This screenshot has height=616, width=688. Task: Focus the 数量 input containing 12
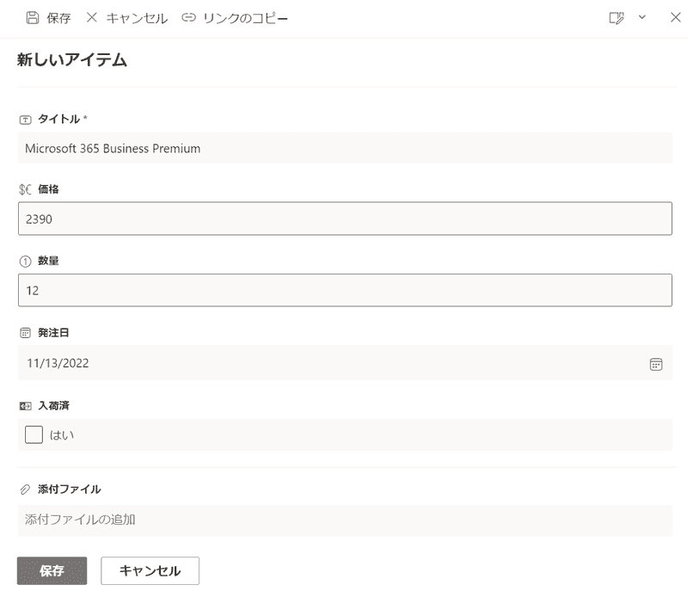click(x=344, y=291)
